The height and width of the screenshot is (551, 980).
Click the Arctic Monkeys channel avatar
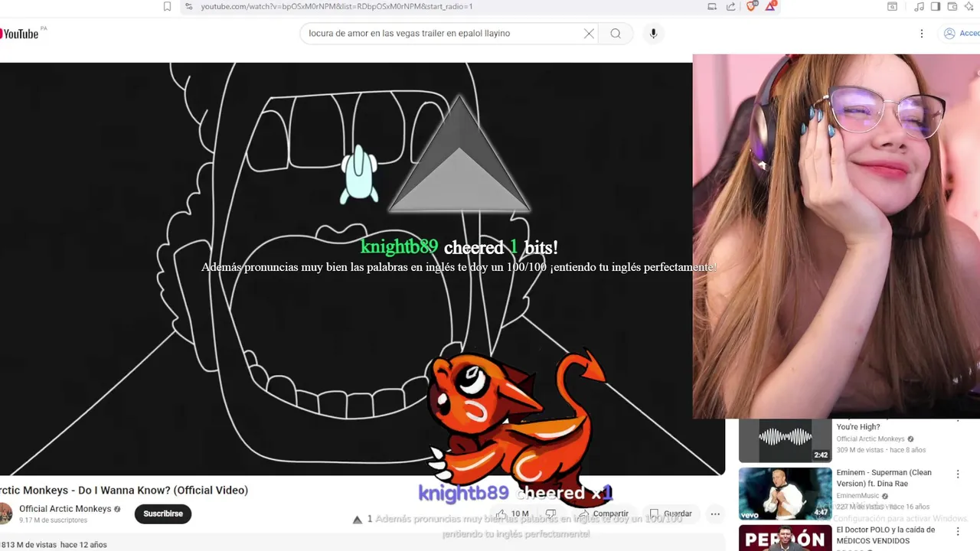[5, 514]
